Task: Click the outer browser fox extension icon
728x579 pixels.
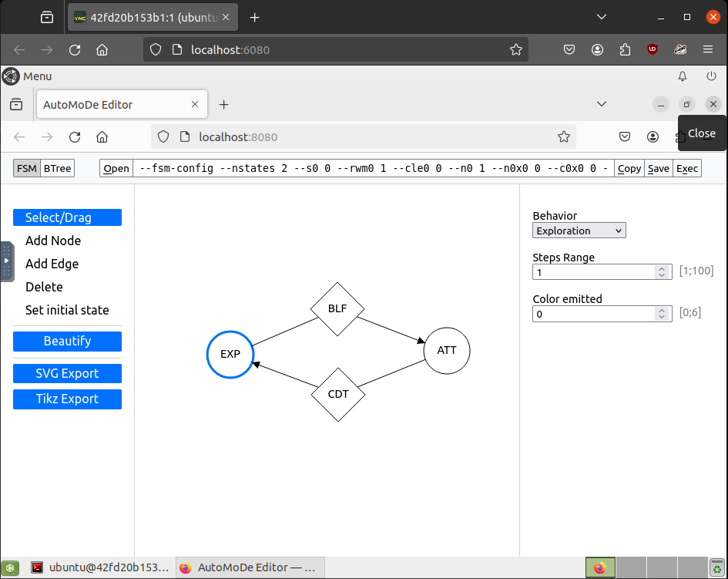Action: (680, 49)
